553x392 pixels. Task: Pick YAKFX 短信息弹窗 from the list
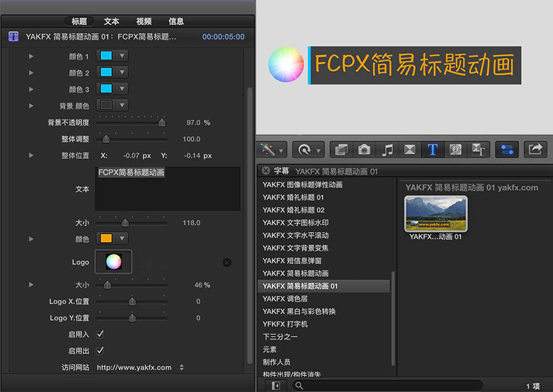[x=292, y=261]
